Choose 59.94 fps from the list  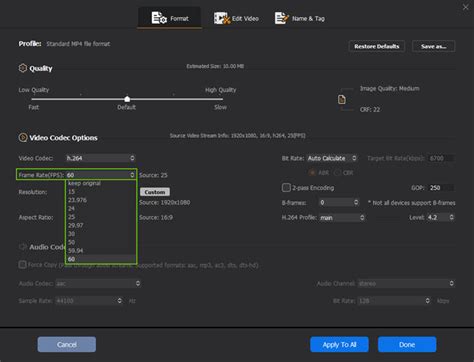coord(100,251)
